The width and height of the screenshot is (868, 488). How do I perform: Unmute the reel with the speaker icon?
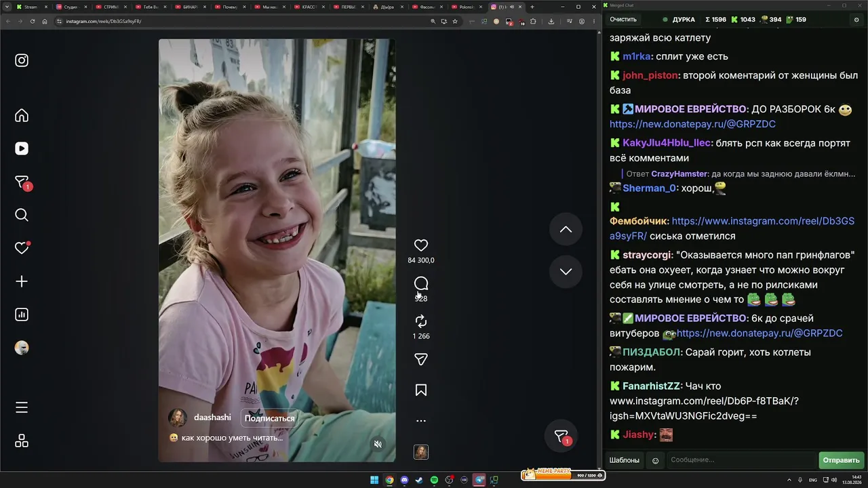[x=378, y=445]
